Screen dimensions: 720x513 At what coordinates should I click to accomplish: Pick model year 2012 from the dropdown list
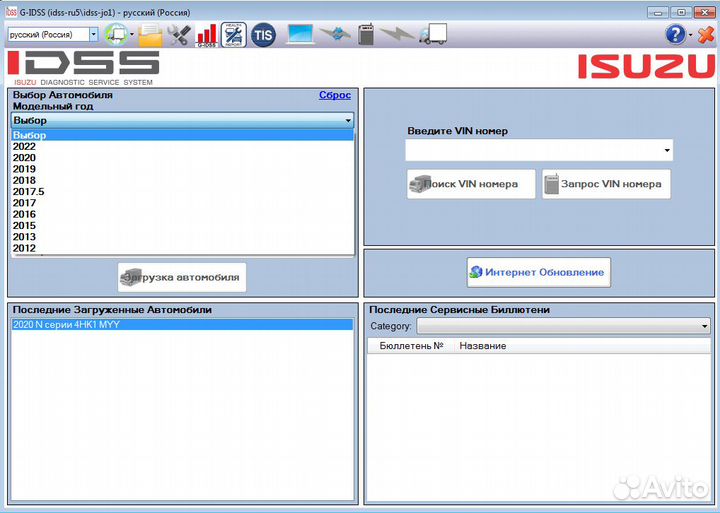coord(24,248)
